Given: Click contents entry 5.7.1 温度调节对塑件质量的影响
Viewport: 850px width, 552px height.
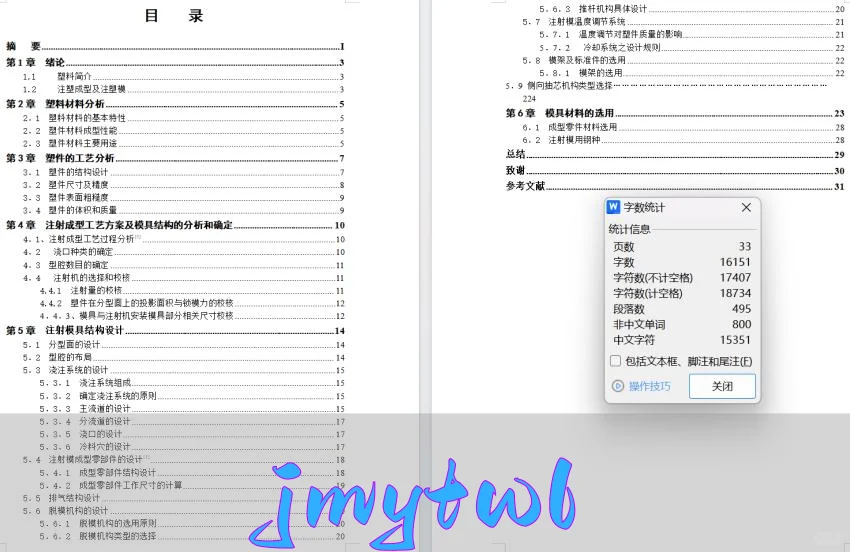Looking at the screenshot, I should point(692,35).
